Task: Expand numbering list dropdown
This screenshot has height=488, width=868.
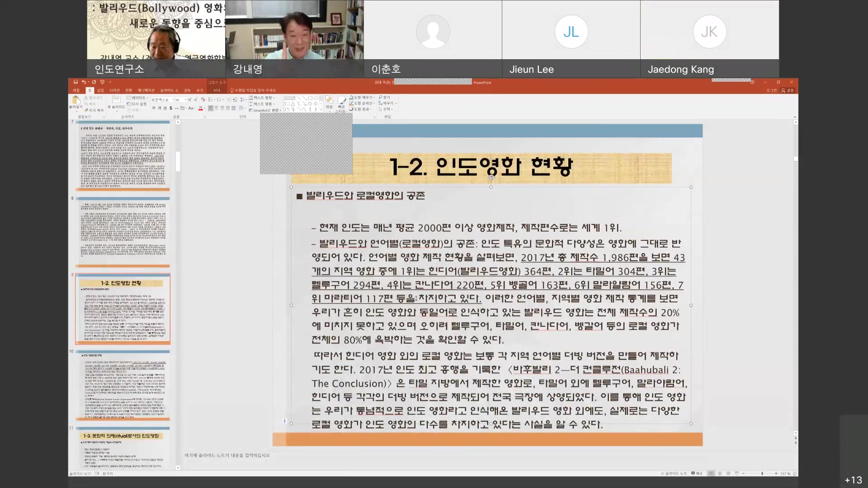Action: (223, 99)
